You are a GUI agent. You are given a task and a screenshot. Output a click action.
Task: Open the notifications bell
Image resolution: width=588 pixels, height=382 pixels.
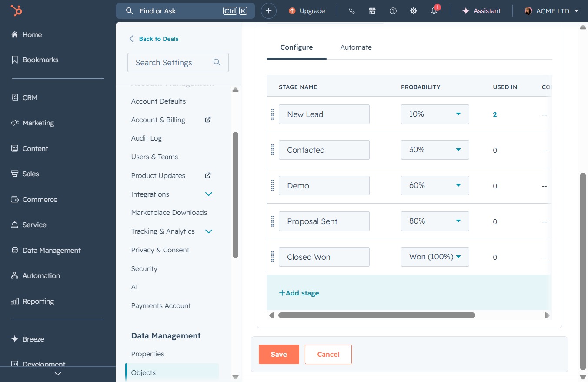point(434,11)
